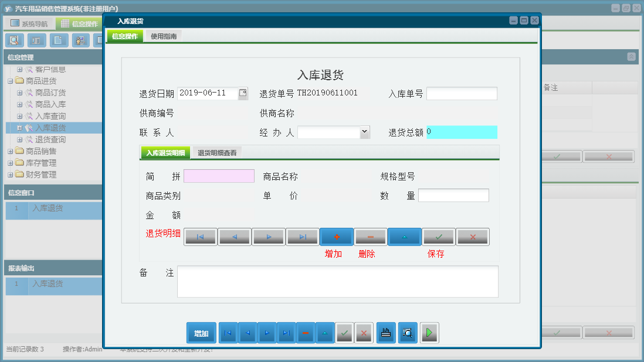Image resolution: width=644 pixels, height=362 pixels.
Task: Click the 简拼 pink input field
Action: click(219, 176)
